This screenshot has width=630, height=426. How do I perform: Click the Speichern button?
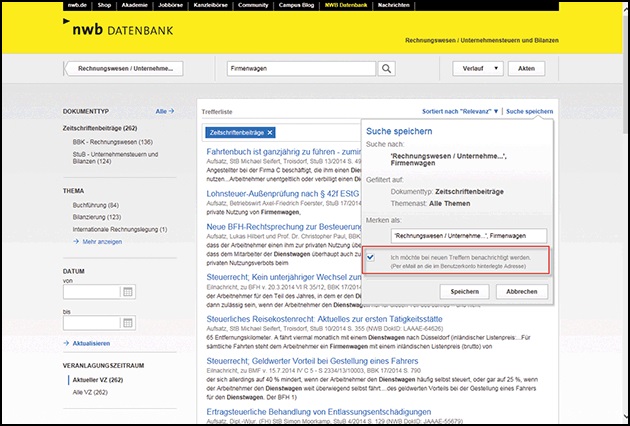(x=464, y=291)
